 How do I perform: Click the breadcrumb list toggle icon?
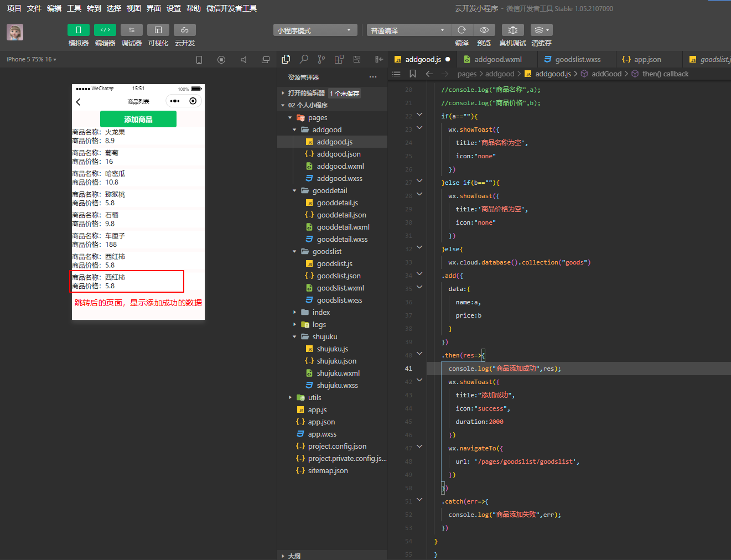[x=396, y=74]
